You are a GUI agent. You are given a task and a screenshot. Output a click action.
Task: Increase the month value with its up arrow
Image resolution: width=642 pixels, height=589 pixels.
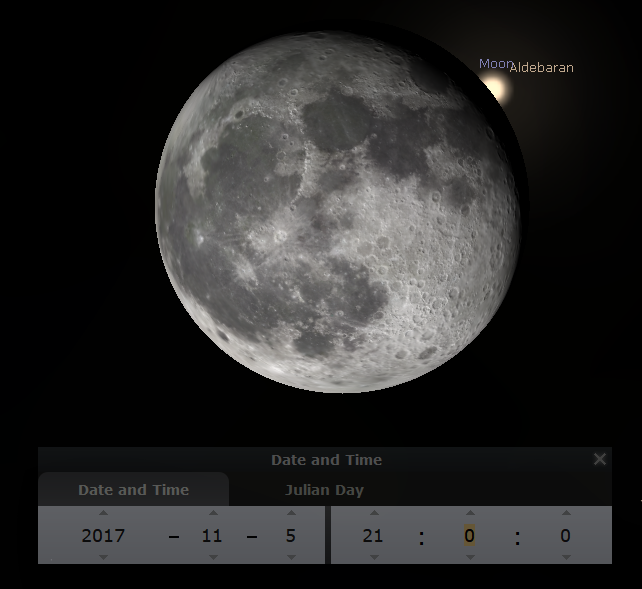click(211, 514)
